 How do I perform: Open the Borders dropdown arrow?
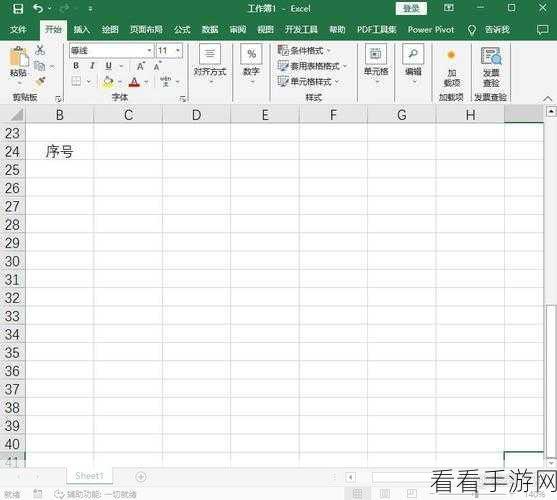tap(89, 82)
